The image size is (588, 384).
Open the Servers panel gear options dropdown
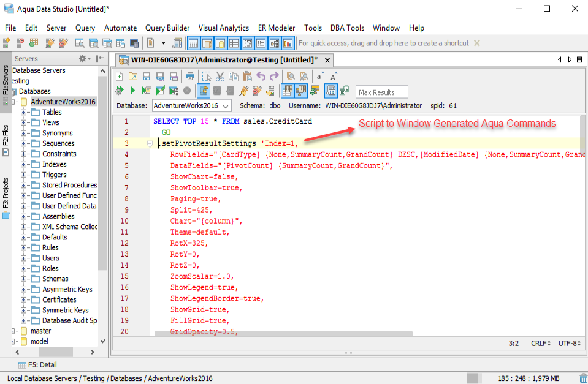(x=85, y=58)
